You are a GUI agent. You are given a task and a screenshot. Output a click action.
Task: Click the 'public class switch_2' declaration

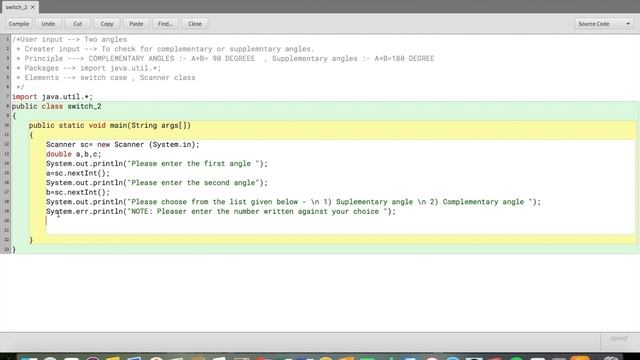(x=56, y=106)
